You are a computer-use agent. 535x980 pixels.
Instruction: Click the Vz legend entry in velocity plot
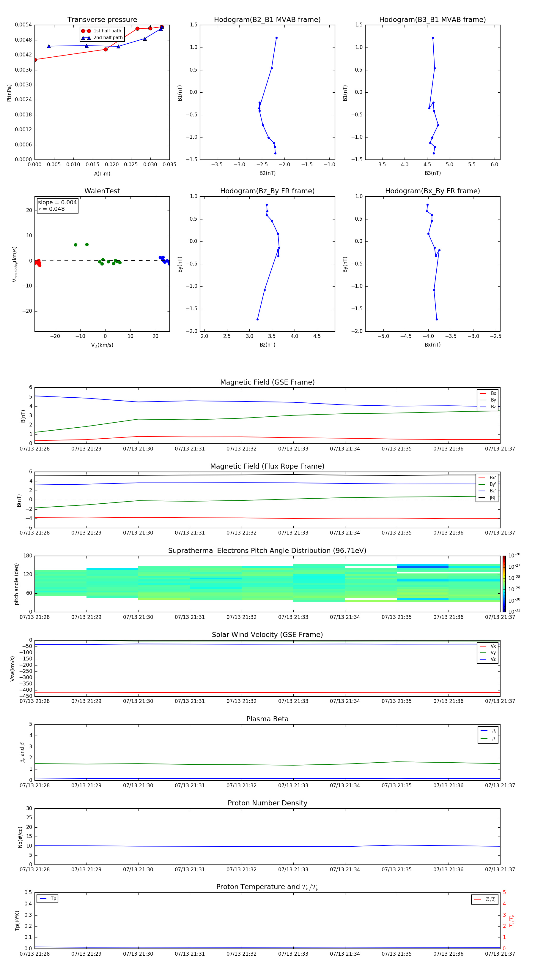[x=488, y=659]
